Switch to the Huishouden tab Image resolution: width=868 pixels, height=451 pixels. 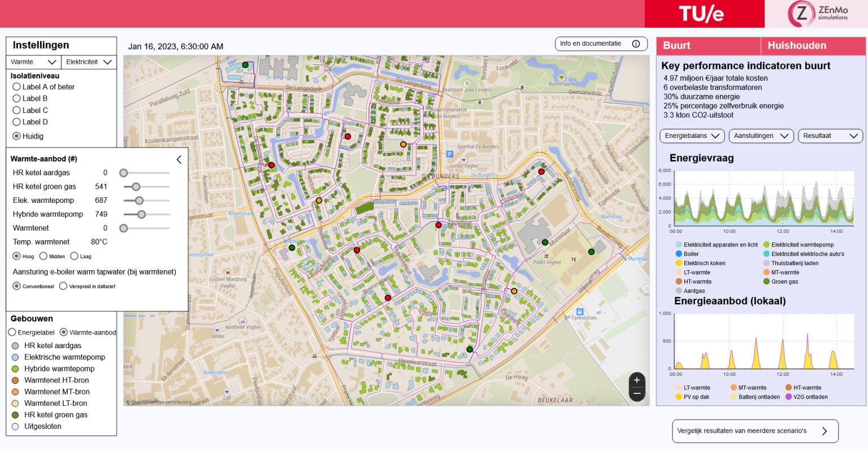pyautogui.click(x=813, y=46)
